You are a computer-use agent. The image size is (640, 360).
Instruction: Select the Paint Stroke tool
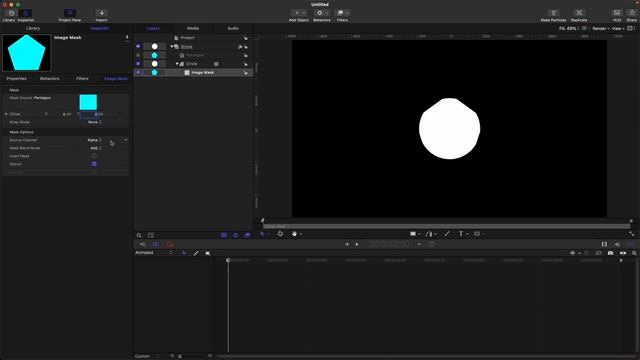pos(447,234)
